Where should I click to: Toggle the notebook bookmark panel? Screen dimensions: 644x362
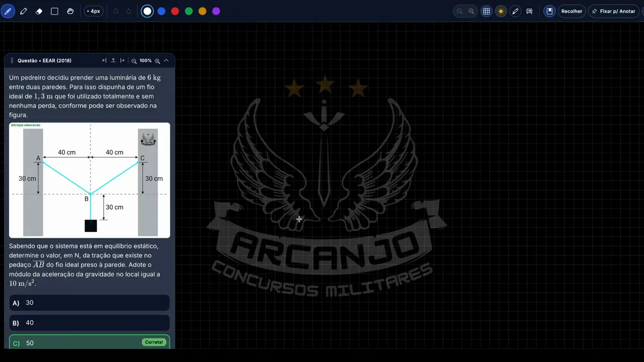(550, 11)
